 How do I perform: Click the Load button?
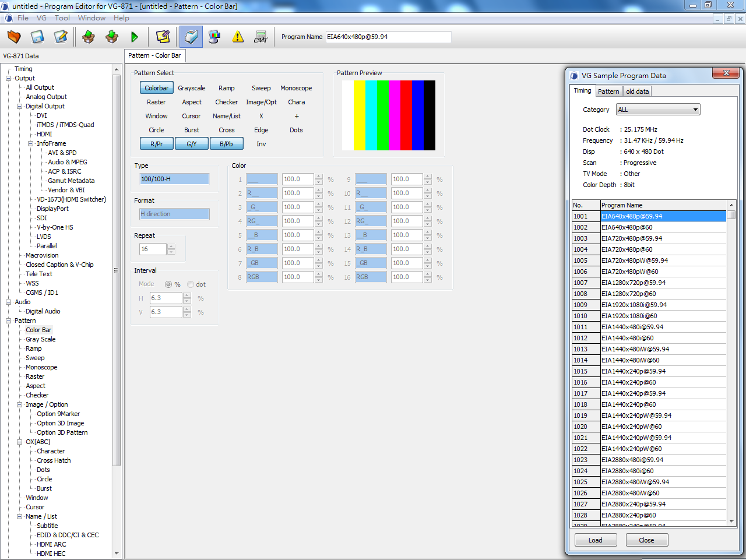pos(596,540)
